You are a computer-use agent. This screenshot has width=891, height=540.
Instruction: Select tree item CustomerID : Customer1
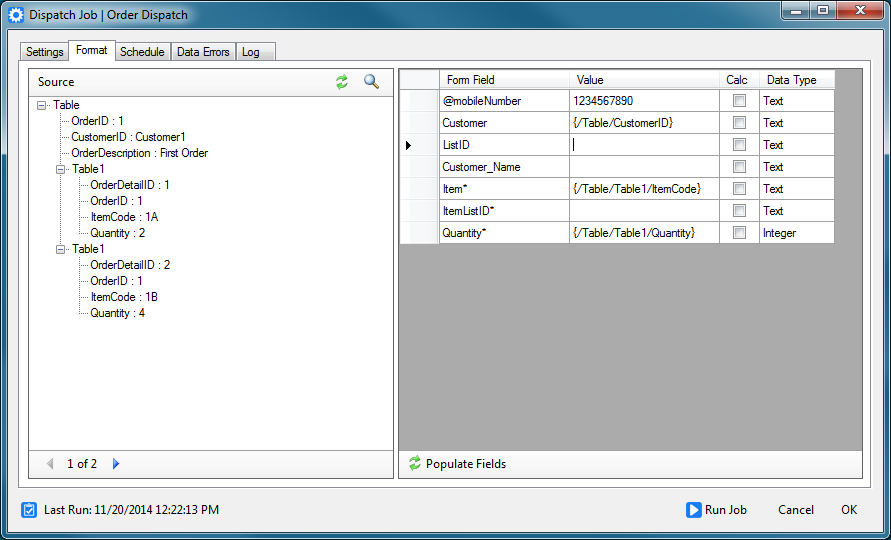[128, 137]
